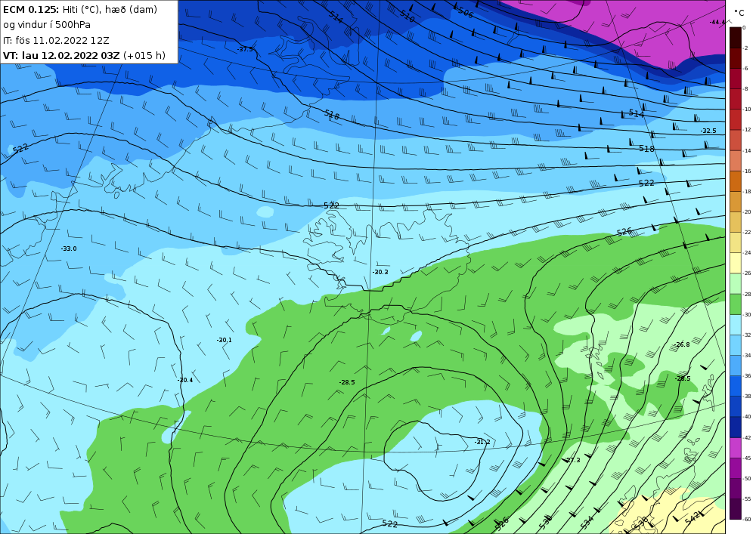Click the -20 tick label on the color bar

point(747,212)
